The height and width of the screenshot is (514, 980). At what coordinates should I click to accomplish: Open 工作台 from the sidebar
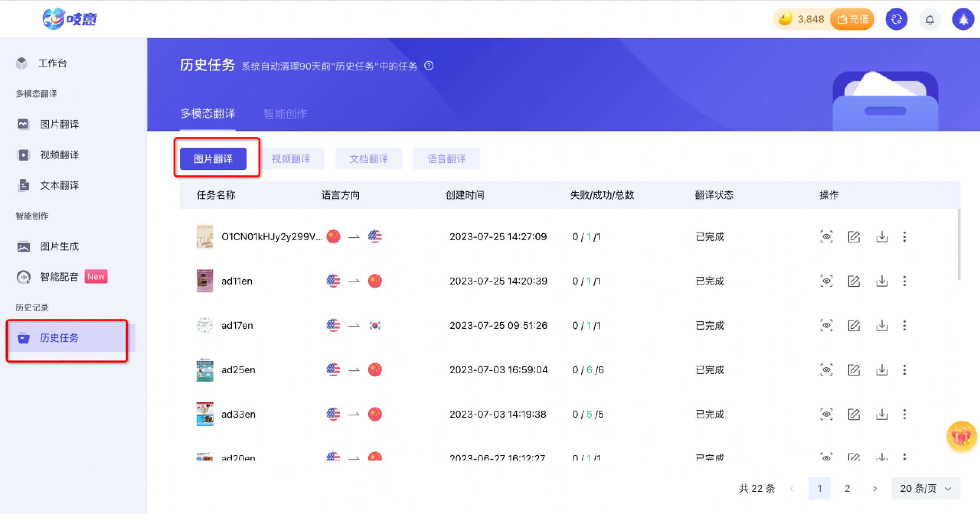coord(52,63)
